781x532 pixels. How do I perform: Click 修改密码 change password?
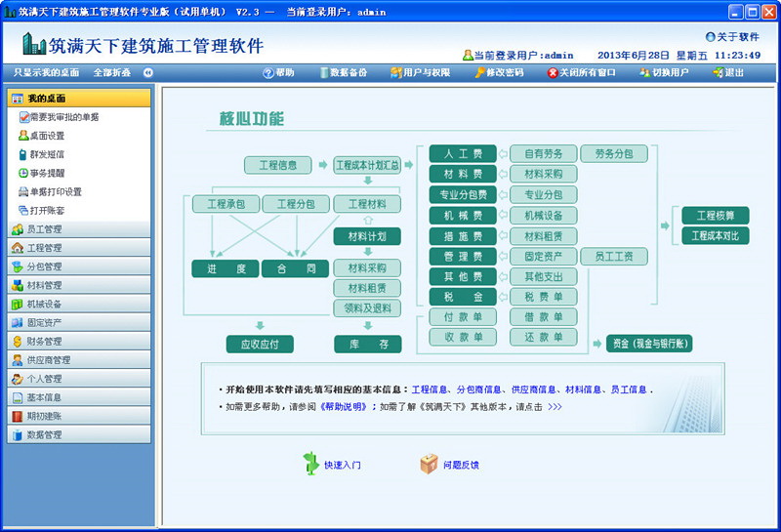point(499,73)
